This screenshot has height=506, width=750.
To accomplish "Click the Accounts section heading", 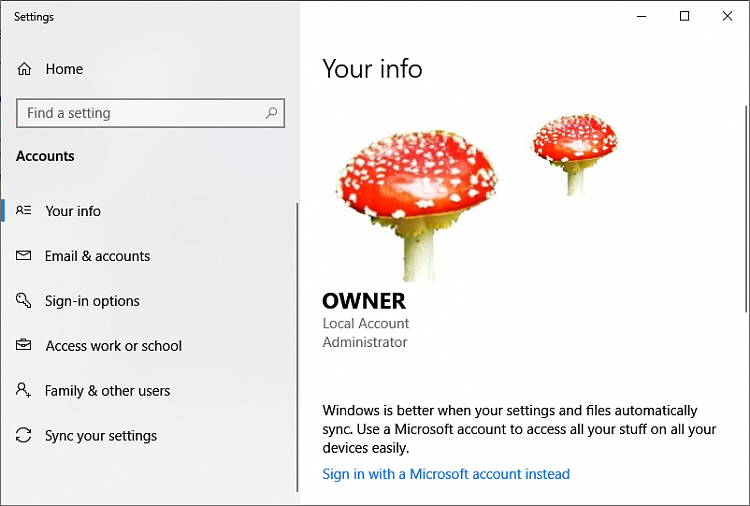I will point(45,156).
